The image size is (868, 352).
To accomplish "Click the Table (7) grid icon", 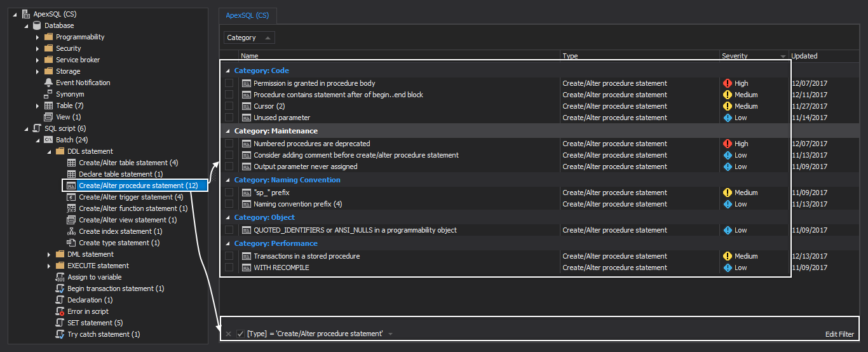I will coord(48,105).
